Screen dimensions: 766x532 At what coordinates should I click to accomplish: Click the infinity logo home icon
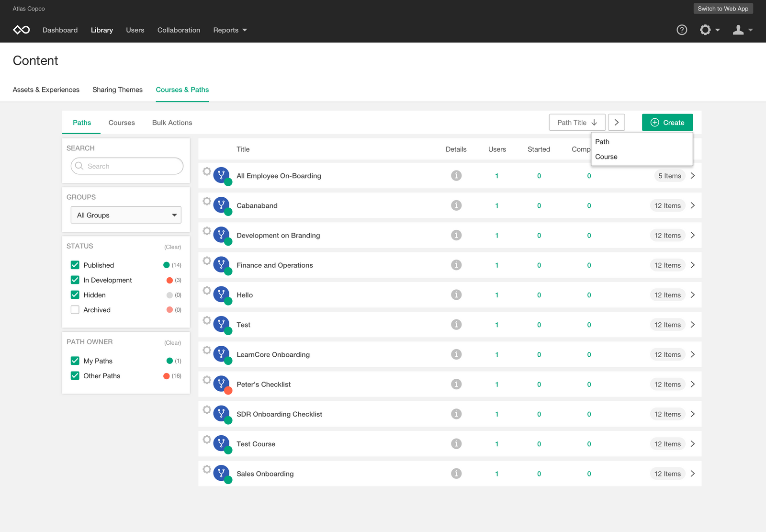click(22, 30)
